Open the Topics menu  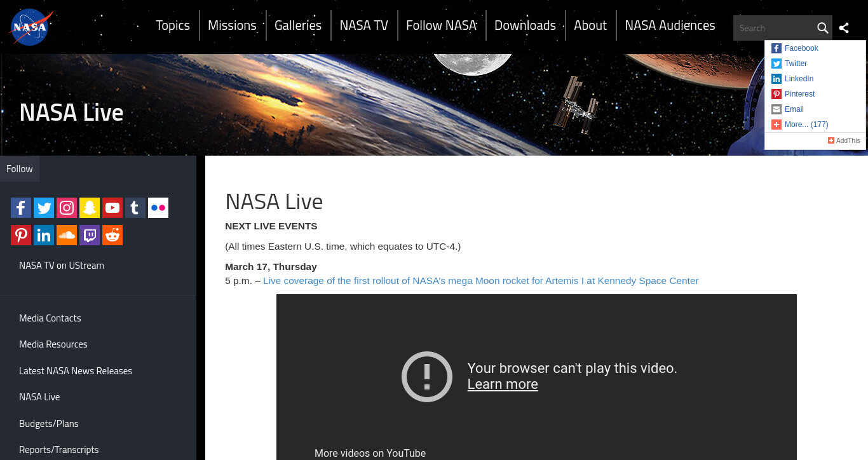tap(173, 25)
